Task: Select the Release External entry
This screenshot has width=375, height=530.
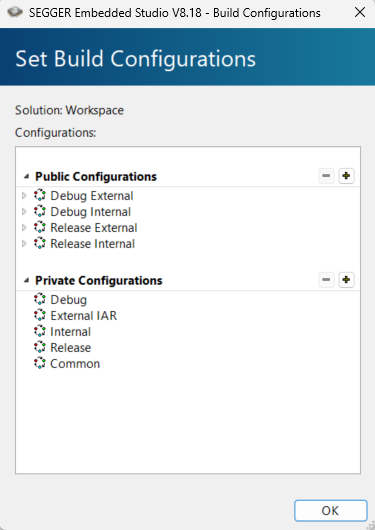Action: (94, 227)
